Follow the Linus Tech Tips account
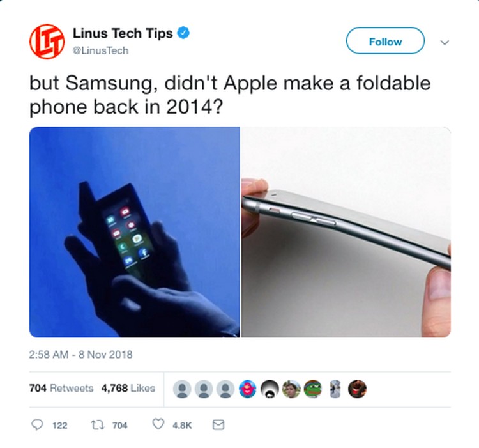479x448 pixels. [x=385, y=41]
